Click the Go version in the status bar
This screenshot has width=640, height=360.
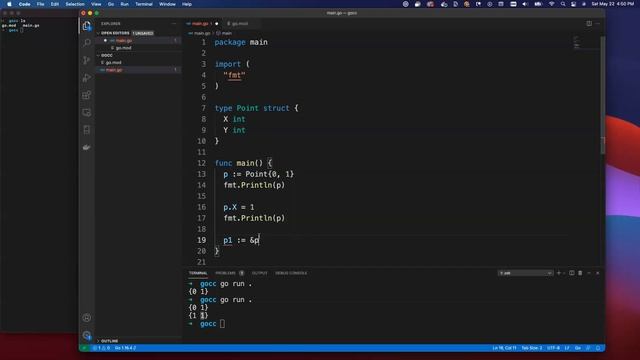tap(125, 348)
